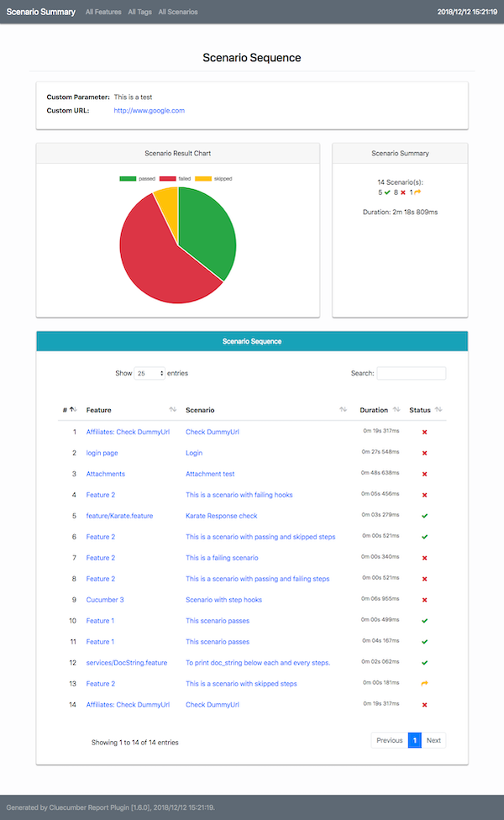
Task: Select Showing 1 to 14 of 14 entries text
Action: tap(135, 742)
